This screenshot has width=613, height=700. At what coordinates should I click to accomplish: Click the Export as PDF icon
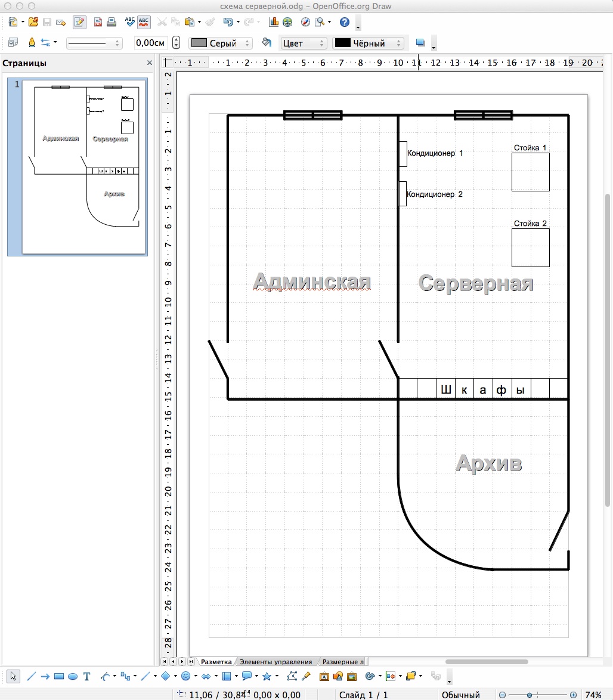pyautogui.click(x=98, y=23)
